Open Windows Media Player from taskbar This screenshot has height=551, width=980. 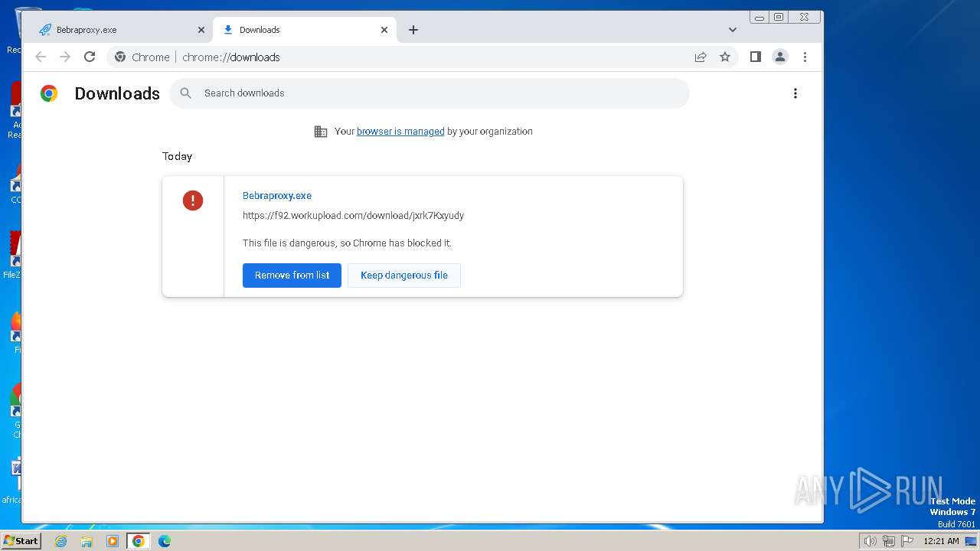(x=113, y=541)
